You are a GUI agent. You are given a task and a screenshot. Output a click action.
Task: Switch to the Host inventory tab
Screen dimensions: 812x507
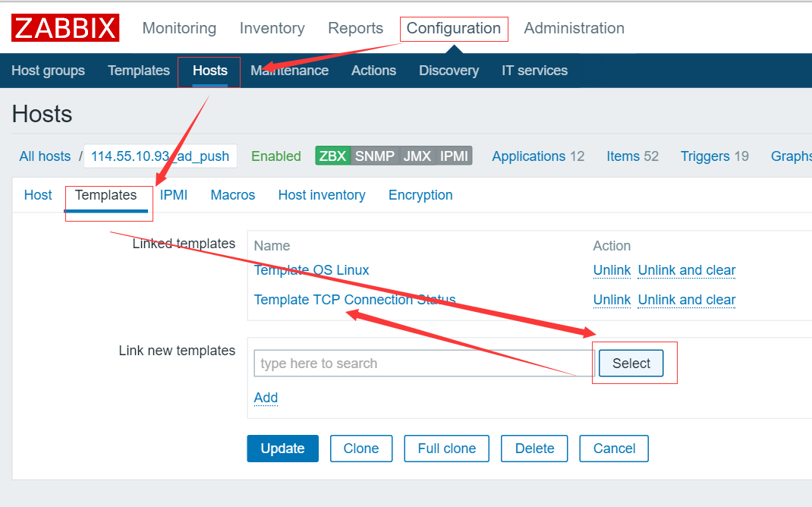(322, 195)
